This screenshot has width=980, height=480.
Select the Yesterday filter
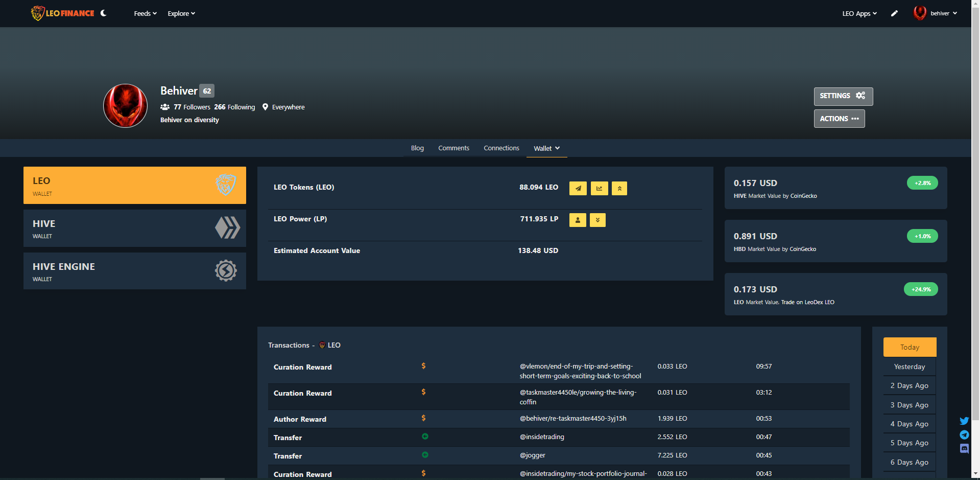coord(910,367)
